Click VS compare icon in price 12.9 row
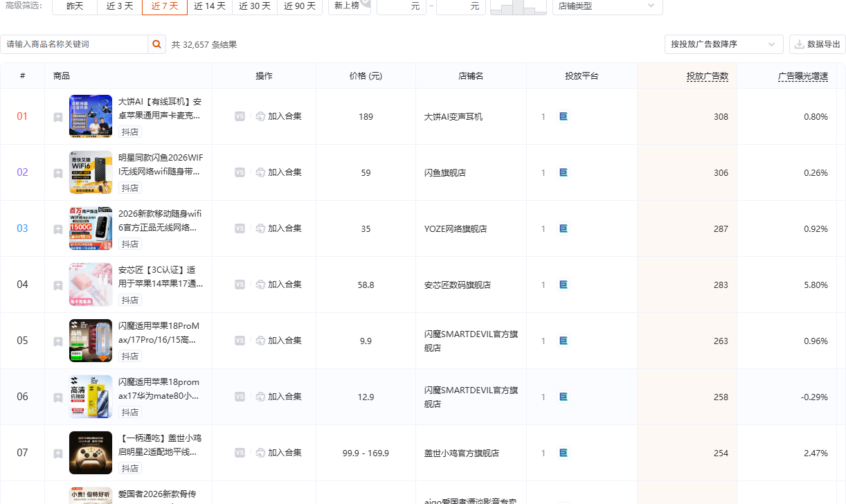This screenshot has height=504, width=846. (240, 397)
